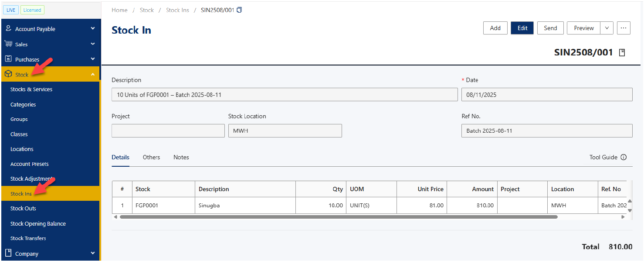Open Stock Adjustments submenu item
Screen dimensions: 644x261
32,179
